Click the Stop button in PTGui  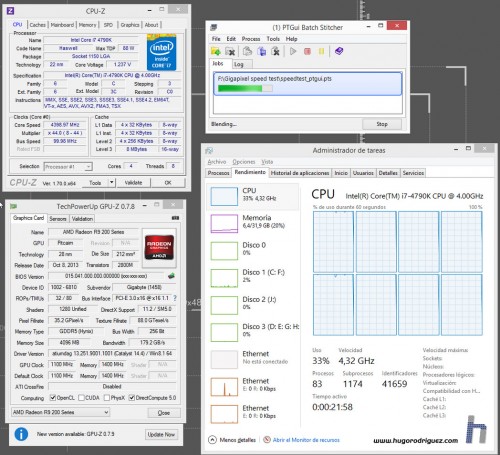point(382,124)
